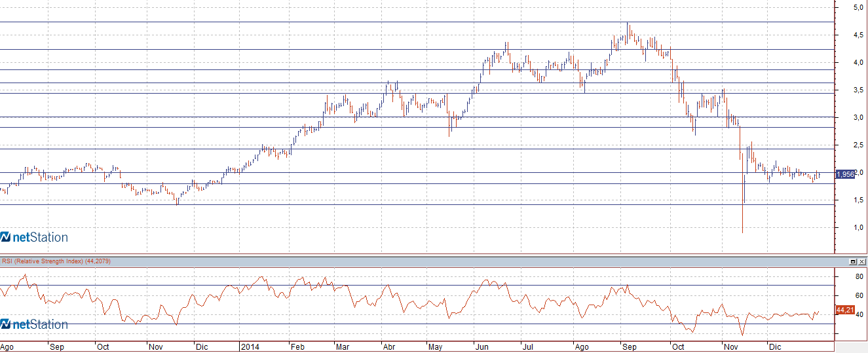Click the Jun label on the time axis
The image size is (868, 353).
coord(481,346)
